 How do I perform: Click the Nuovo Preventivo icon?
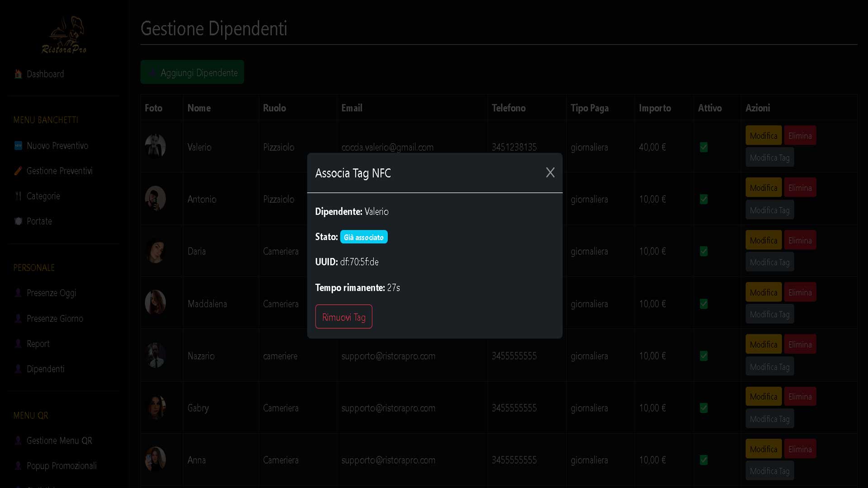(18, 146)
